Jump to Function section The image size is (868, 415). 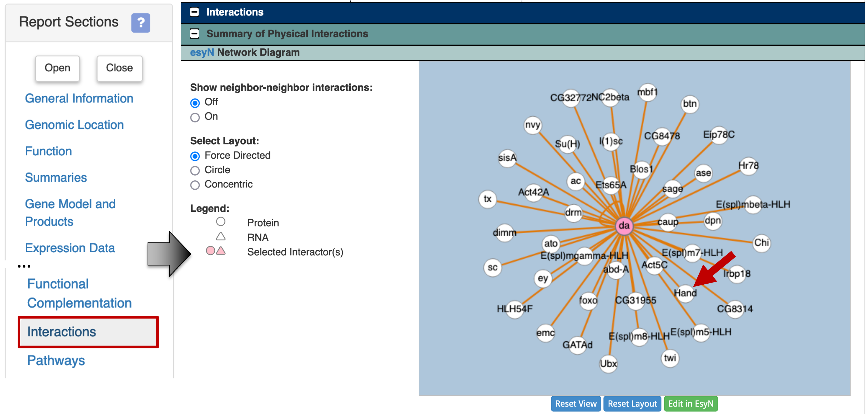(48, 151)
